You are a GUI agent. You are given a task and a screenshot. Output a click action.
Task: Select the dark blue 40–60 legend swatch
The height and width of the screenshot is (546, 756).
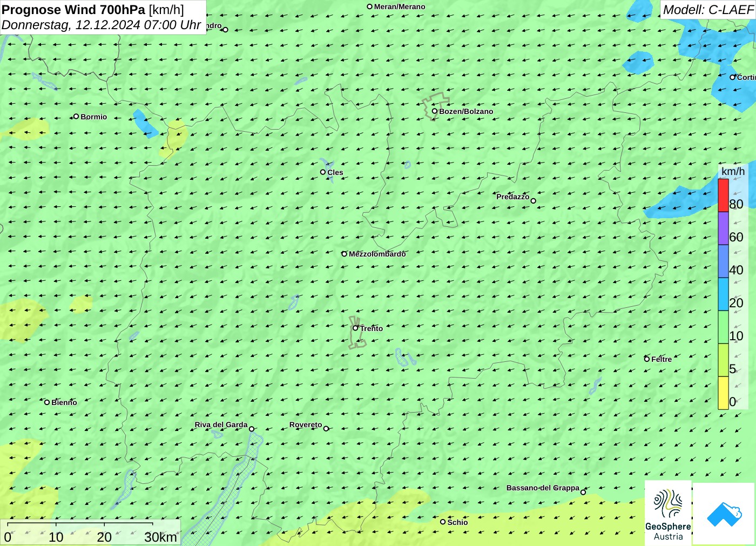(724, 261)
